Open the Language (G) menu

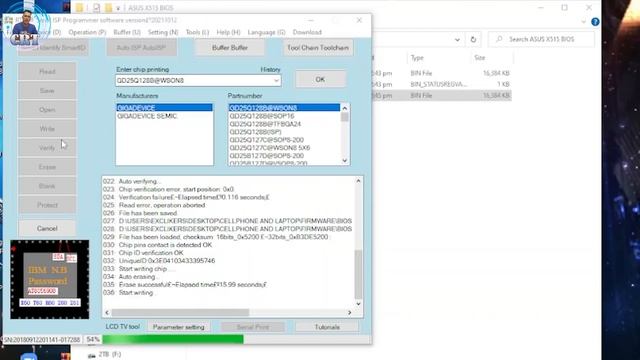click(266, 32)
